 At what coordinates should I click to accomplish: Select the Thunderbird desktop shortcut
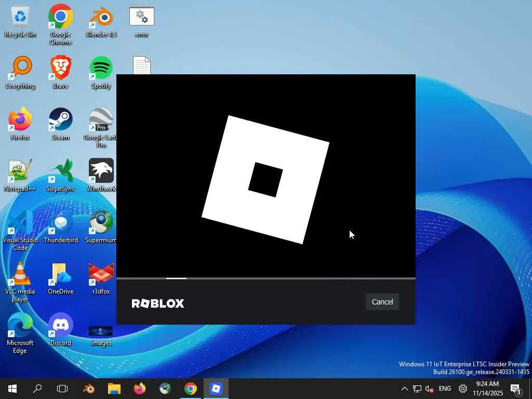[60, 227]
